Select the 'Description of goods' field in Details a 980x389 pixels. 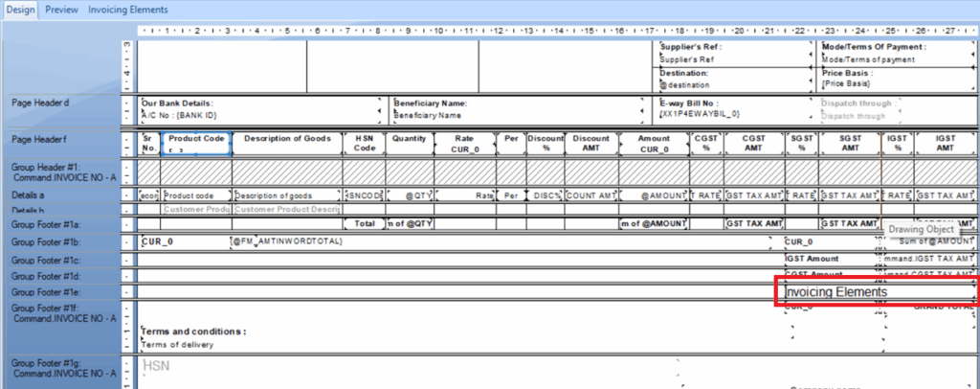coord(287,195)
